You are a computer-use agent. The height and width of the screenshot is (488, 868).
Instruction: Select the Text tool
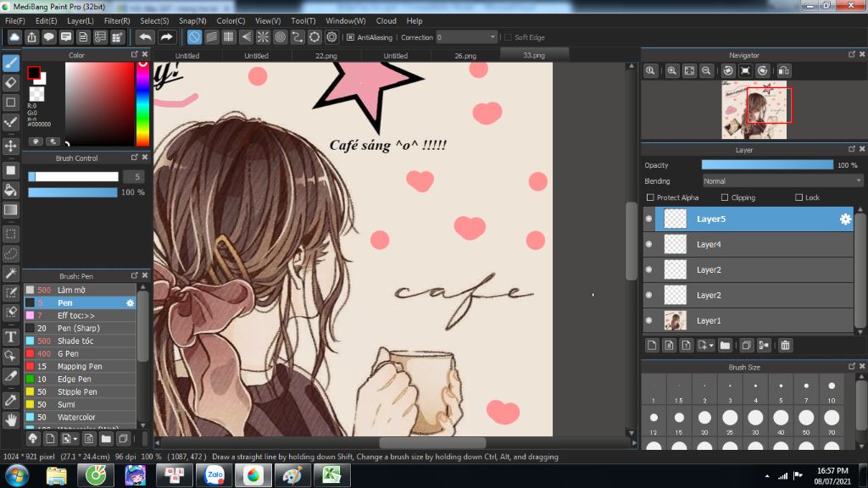[11, 336]
